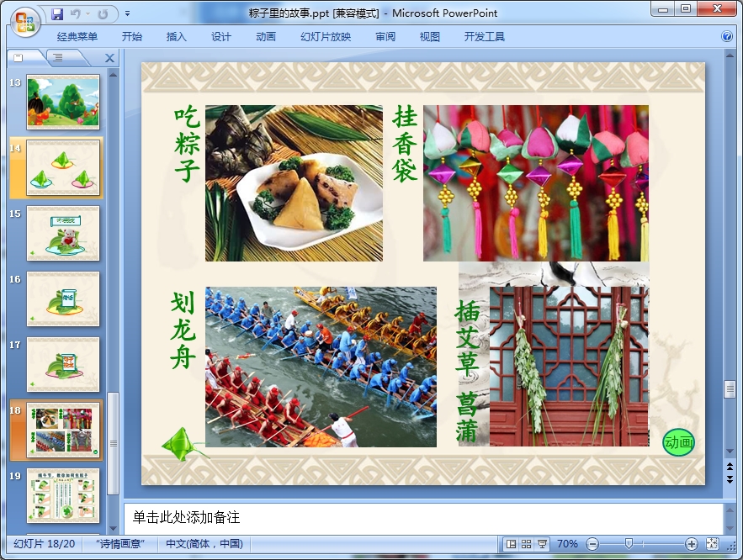Click the Next Slide double arrow
The image size is (743, 560).
[730, 479]
